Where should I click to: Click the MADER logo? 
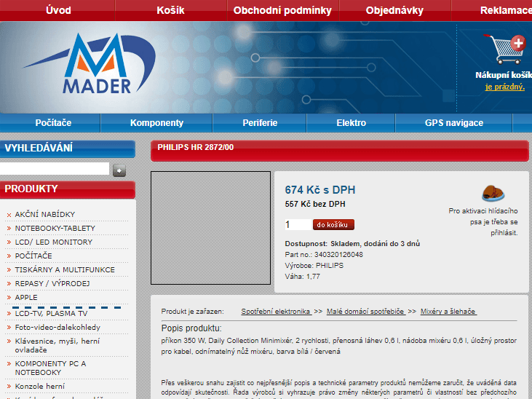(89, 63)
